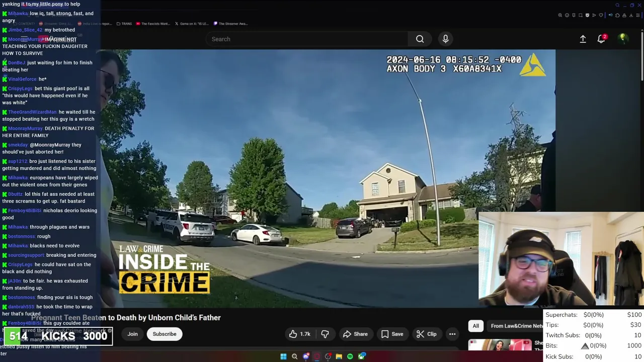Click the YouTube search magnifier button

point(420,39)
